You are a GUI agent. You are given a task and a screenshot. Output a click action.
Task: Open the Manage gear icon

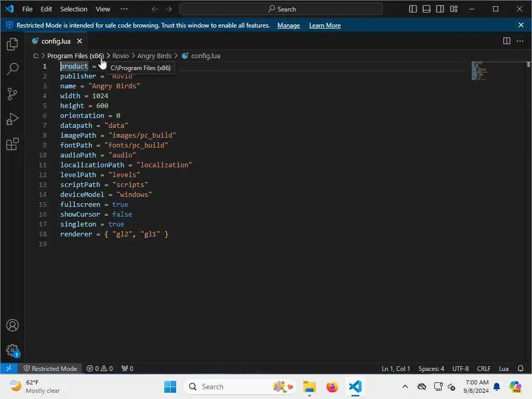[x=12, y=350]
